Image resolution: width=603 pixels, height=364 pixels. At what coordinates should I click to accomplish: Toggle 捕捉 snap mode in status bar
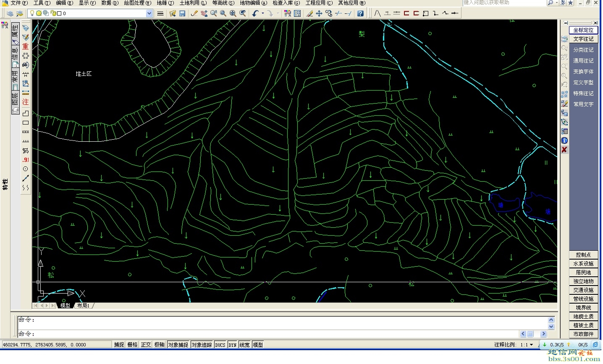(119, 345)
